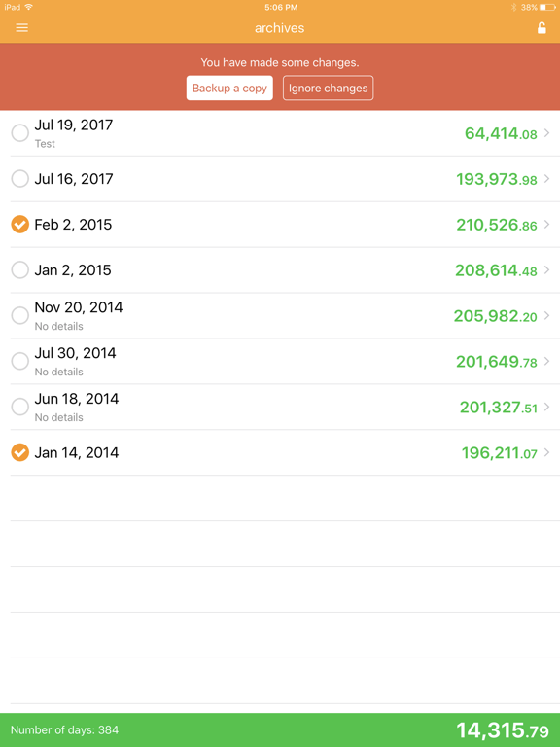Check the Jul 30, 2014 archive
Screen dimensions: 560x747
pos(20,361)
